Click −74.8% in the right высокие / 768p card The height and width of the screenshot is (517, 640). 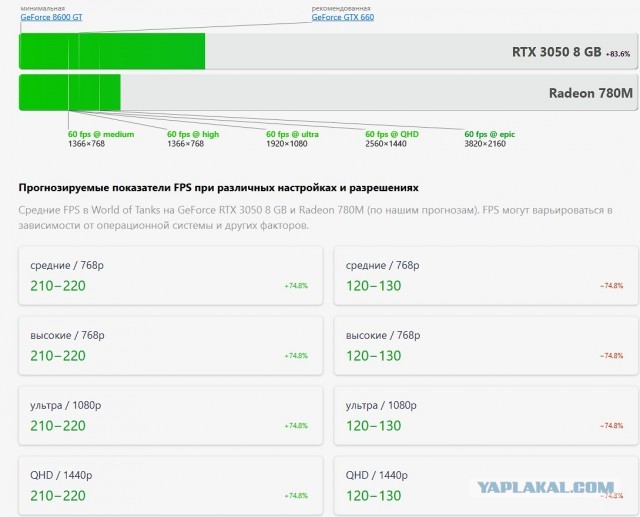[x=611, y=356]
